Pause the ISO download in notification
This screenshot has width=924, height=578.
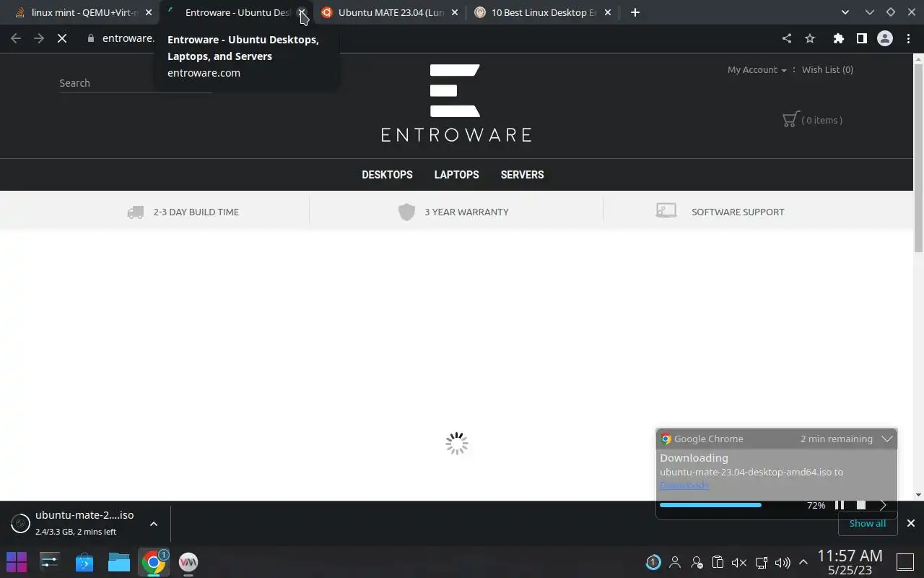pos(839,505)
